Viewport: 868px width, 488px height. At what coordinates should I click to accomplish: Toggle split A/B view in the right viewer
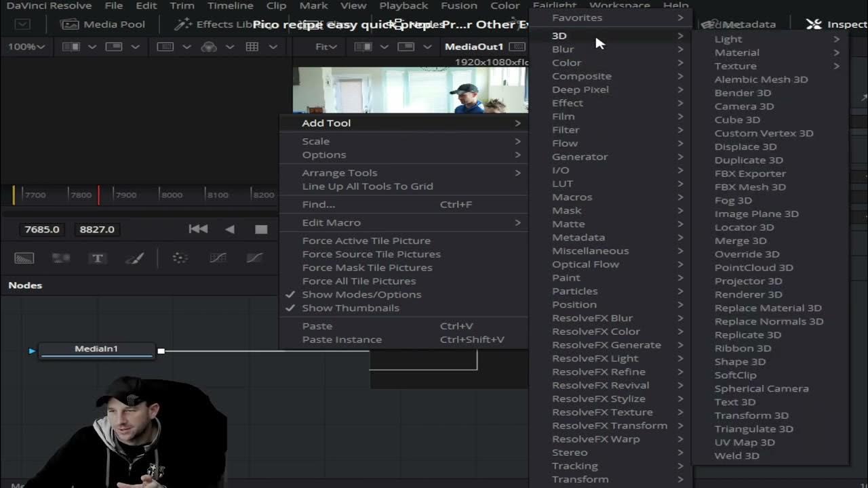tap(363, 47)
